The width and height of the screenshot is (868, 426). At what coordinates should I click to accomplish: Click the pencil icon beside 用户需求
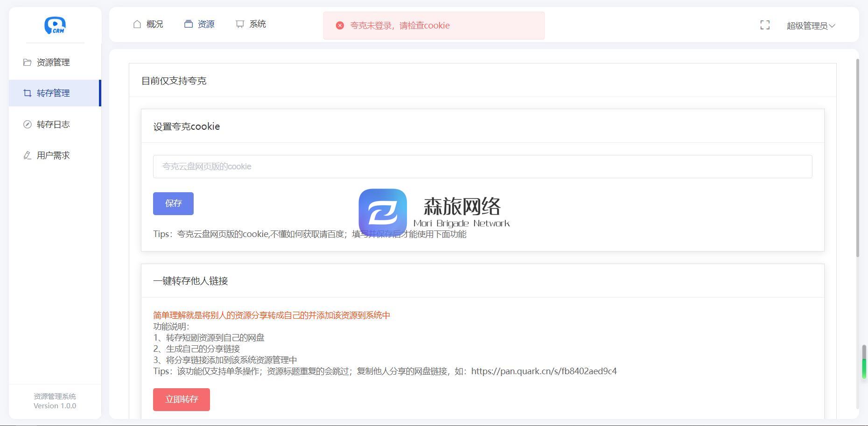coord(28,155)
